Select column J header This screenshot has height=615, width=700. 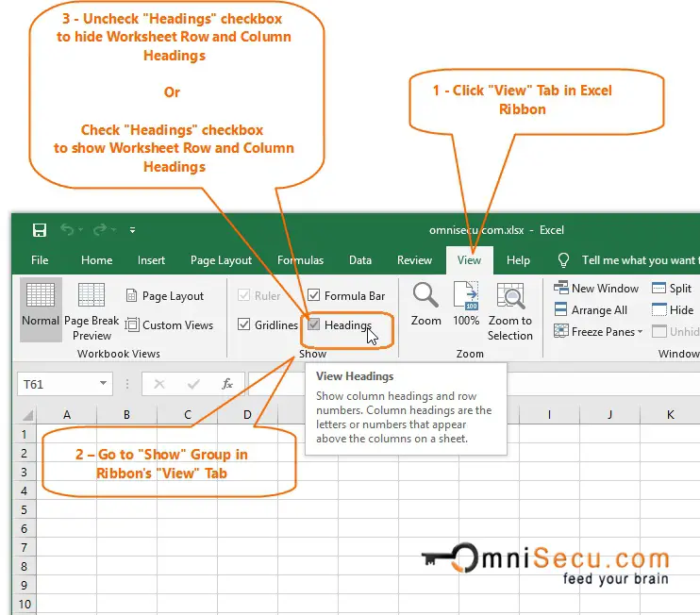(609, 415)
